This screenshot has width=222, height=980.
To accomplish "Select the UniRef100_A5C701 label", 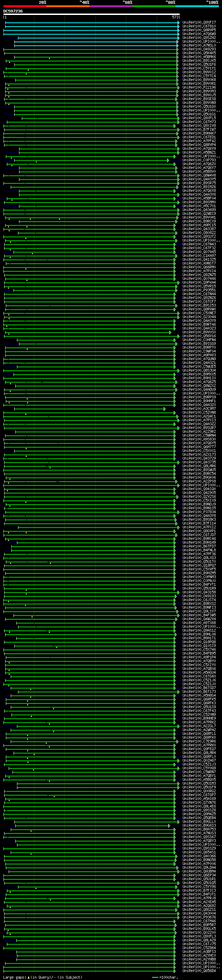I will [x=199, y=206].
